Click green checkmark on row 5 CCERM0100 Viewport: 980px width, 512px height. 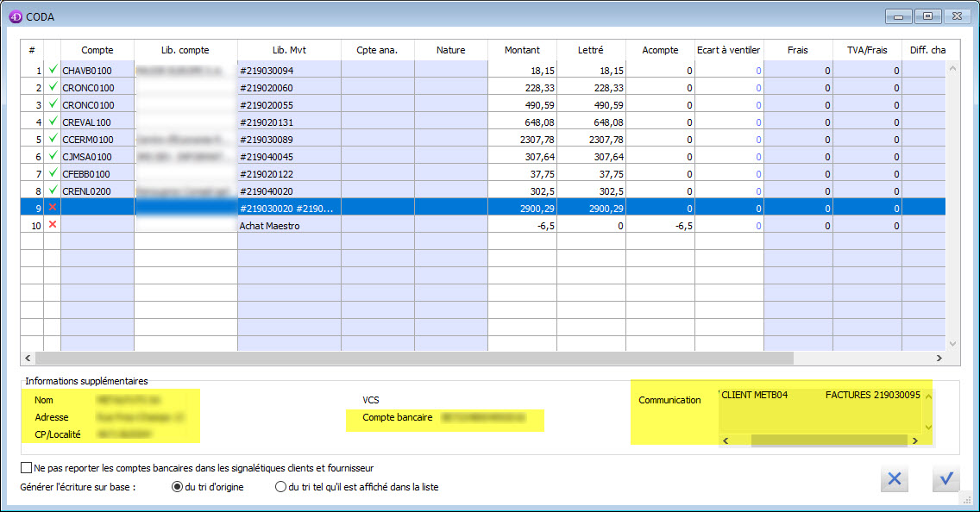pyautogui.click(x=53, y=139)
